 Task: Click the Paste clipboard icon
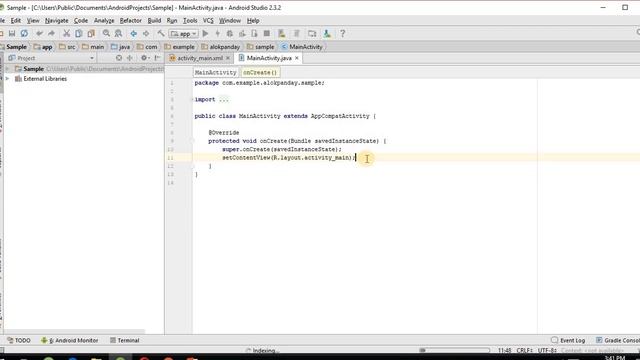click(91, 33)
